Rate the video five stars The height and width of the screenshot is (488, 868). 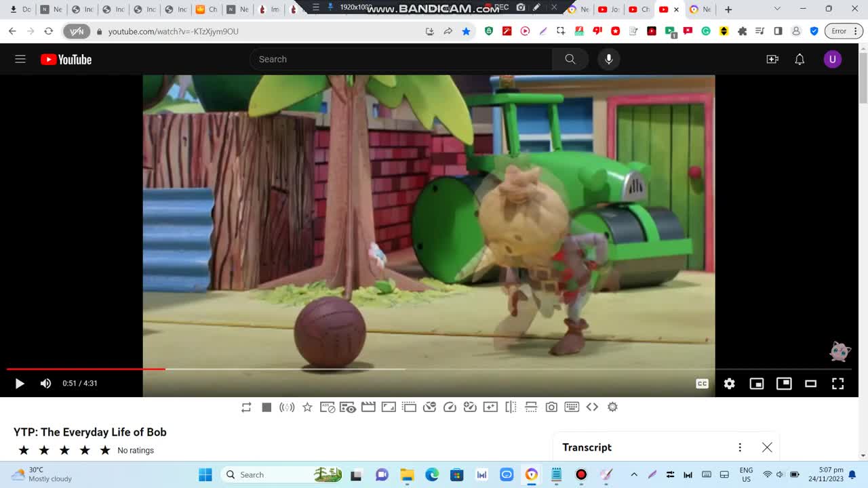(105, 450)
